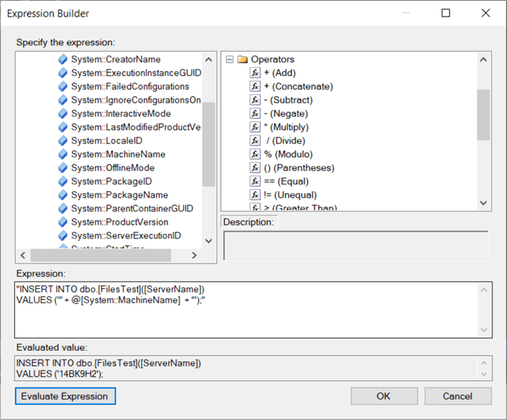This screenshot has width=507, height=420.
Task: Dismiss dialog with Cancel button
Action: pos(458,396)
